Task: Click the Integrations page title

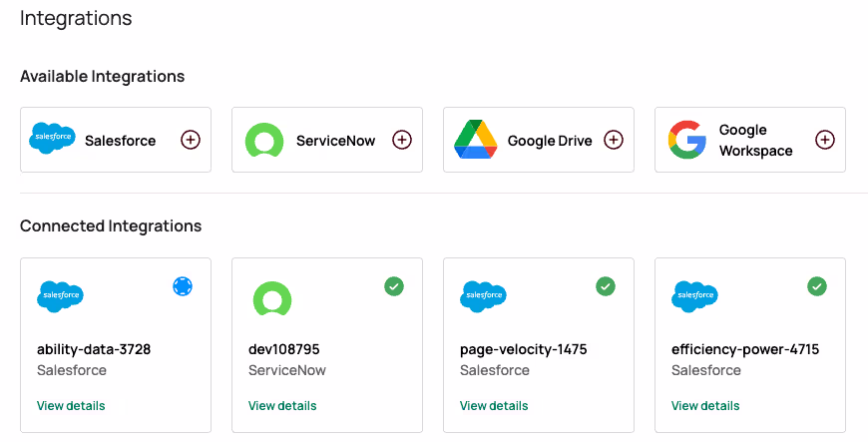Action: click(76, 18)
